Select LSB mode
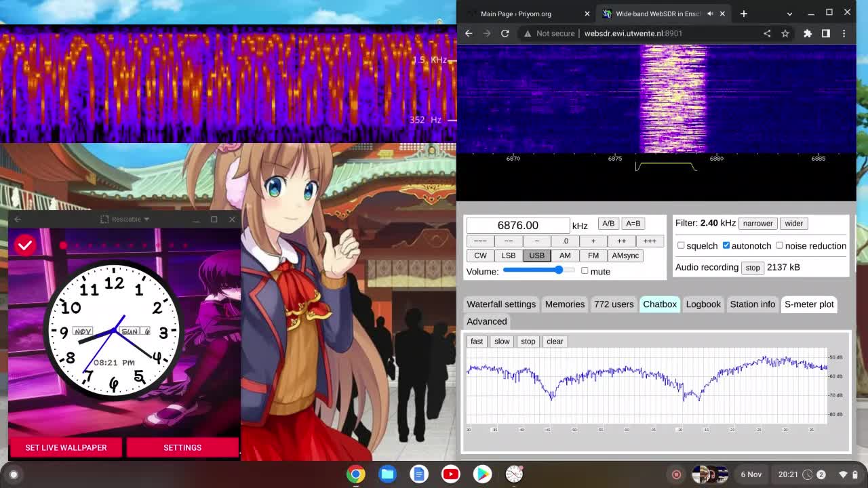The height and width of the screenshot is (488, 868). pos(509,256)
